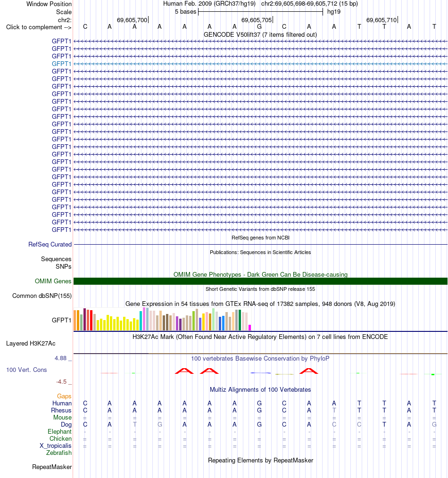This screenshot has height=478, width=448.
Task: Click the 'Mouse' alignment row label
Action: coord(63,417)
